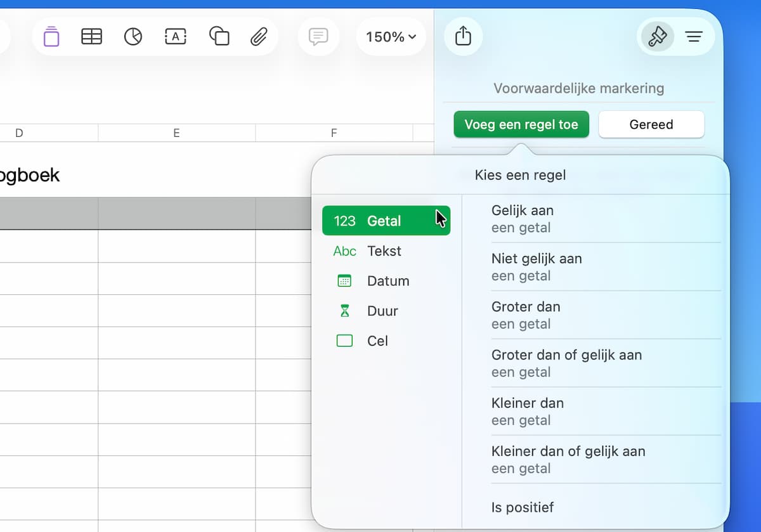Screen dimensions: 761x532
Task: Add a comment via speech bubble icon
Action: click(318, 37)
